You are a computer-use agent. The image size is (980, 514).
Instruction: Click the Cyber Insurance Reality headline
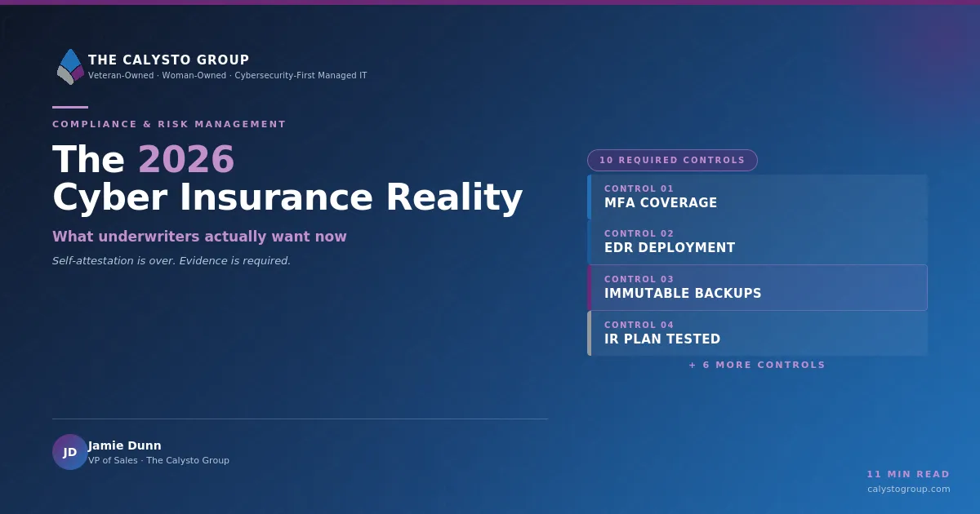tap(287, 197)
